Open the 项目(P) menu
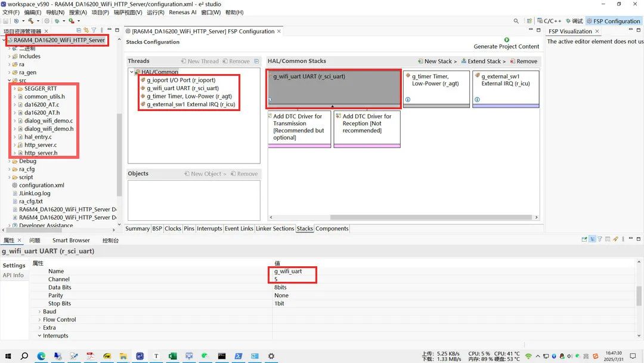 click(100, 13)
